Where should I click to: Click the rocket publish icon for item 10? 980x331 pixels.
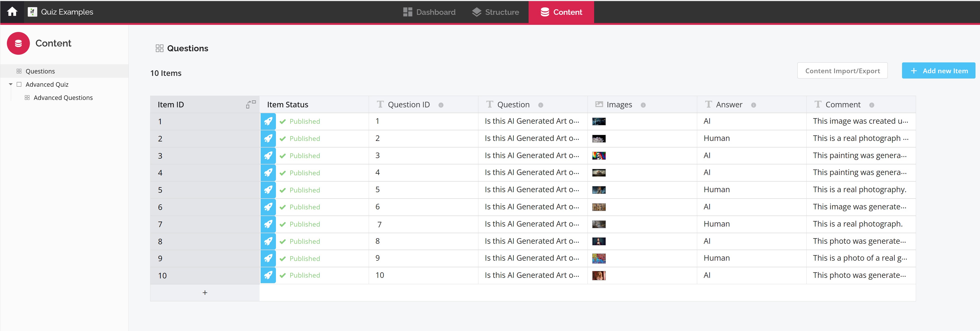tap(268, 275)
